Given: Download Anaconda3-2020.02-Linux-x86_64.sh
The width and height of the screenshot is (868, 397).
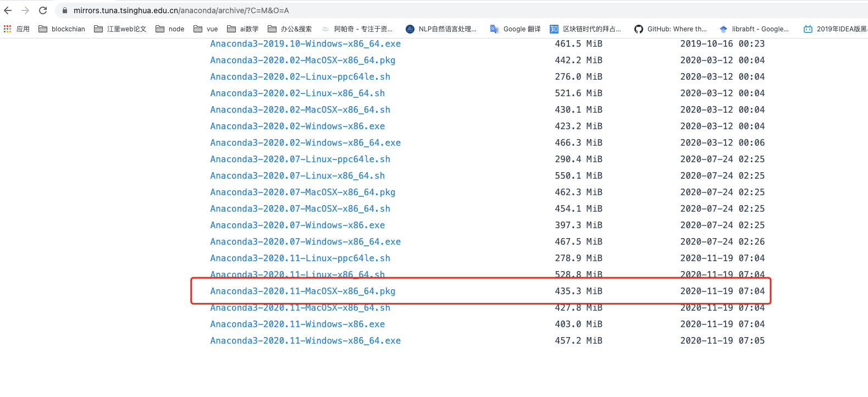Looking at the screenshot, I should tap(297, 93).
